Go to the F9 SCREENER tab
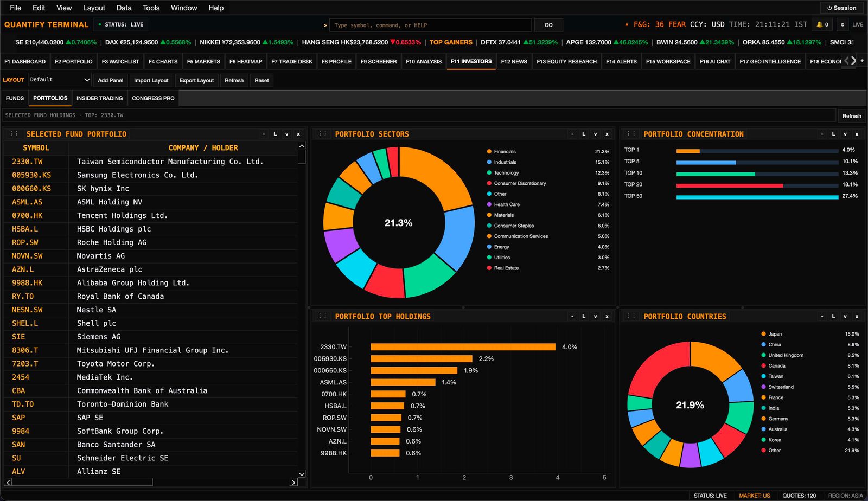 (x=379, y=61)
